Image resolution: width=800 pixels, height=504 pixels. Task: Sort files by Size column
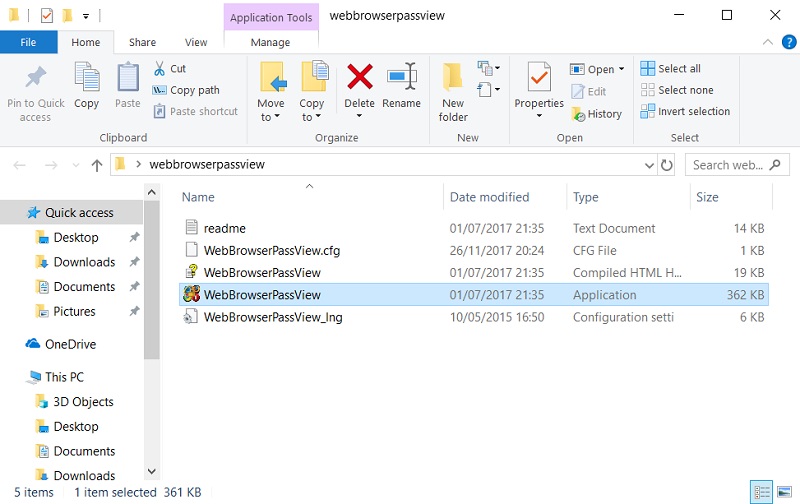707,197
